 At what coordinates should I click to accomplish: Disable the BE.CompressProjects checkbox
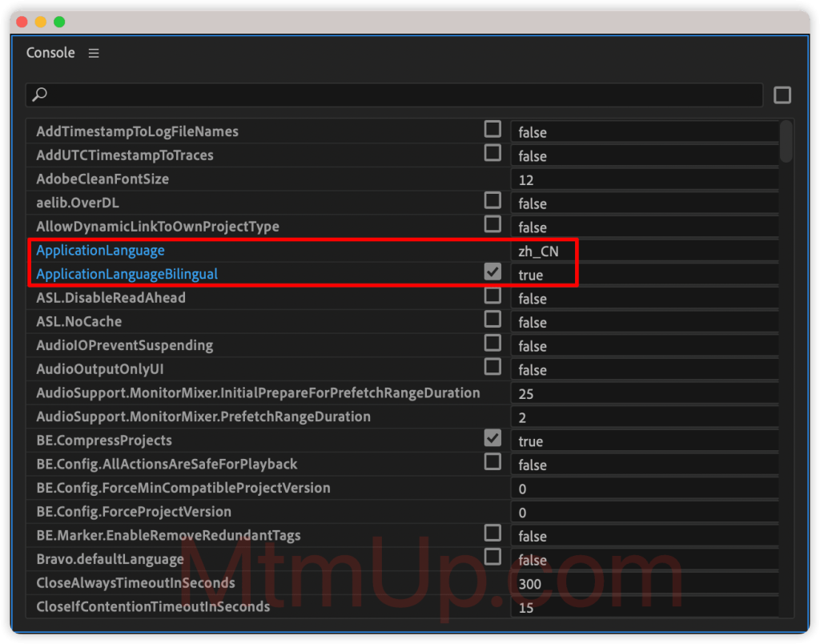[x=492, y=438]
